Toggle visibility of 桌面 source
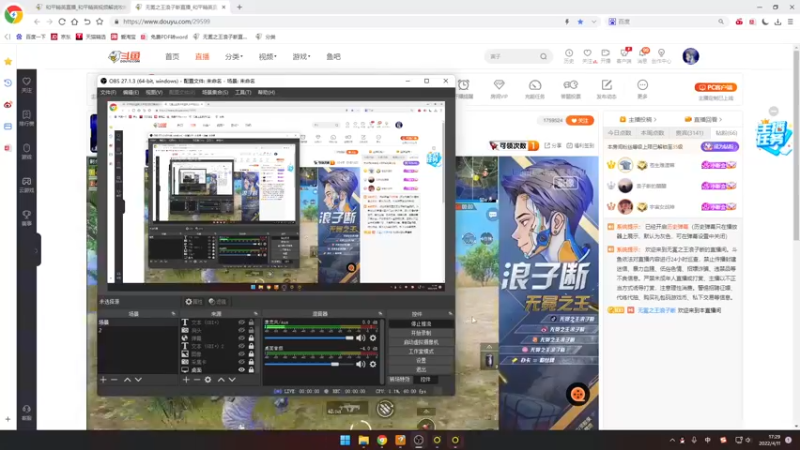This screenshot has height=450, width=800. coord(241,369)
